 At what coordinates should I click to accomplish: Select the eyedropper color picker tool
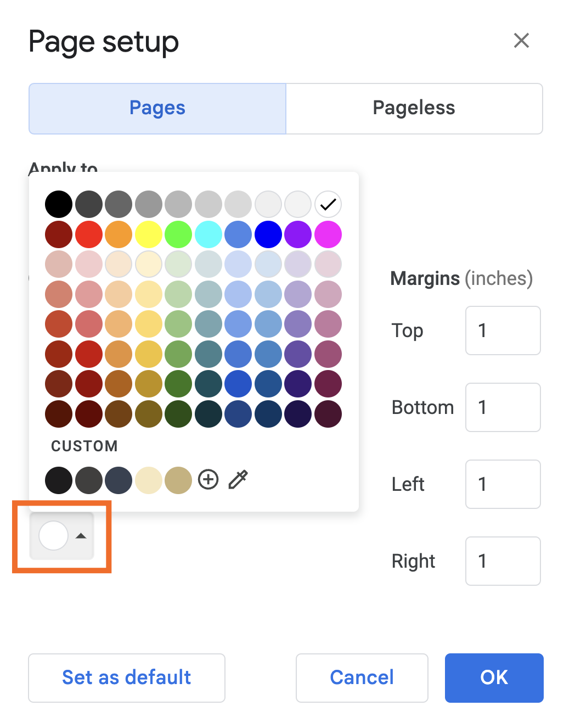238,479
